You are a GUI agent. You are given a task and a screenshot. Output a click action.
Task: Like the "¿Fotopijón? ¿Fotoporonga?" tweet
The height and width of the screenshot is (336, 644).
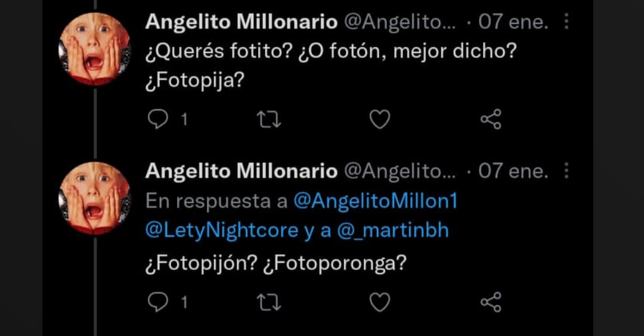pyautogui.click(x=379, y=302)
